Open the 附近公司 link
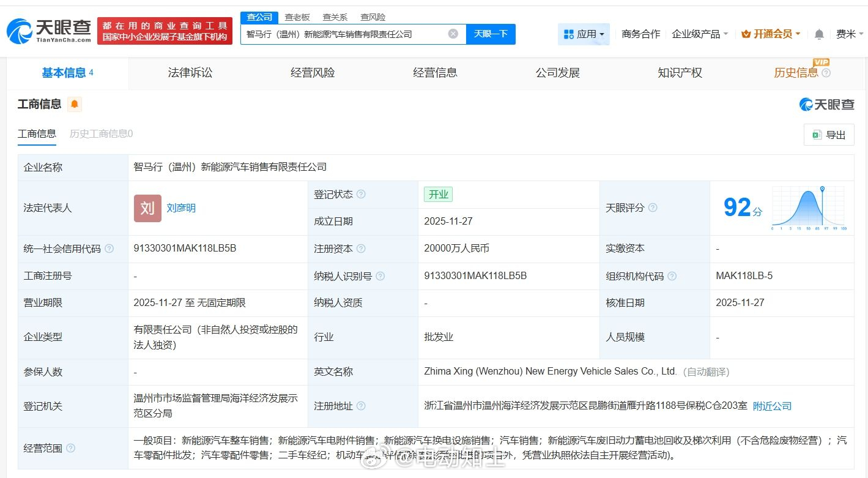Screen dimensions: 868x478 click(772, 406)
